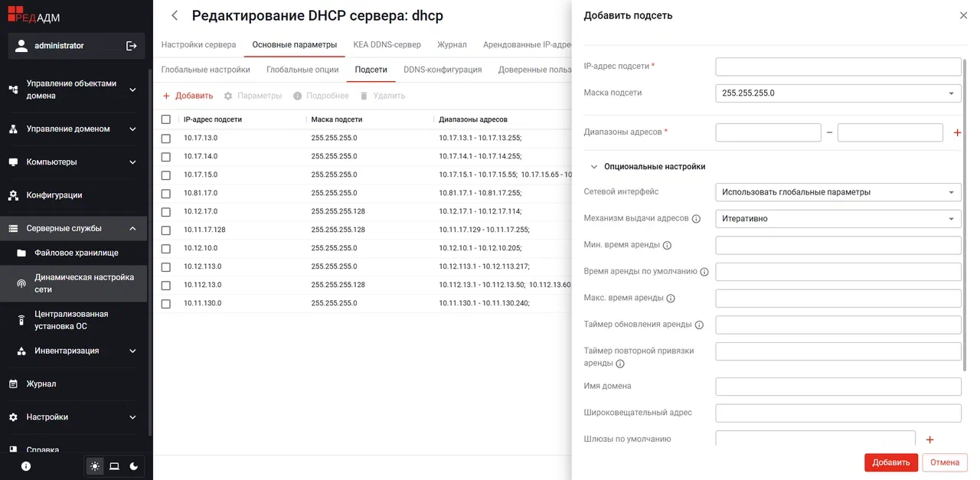
Task: Collapse the Опциональные настройки section
Action: 647,166
